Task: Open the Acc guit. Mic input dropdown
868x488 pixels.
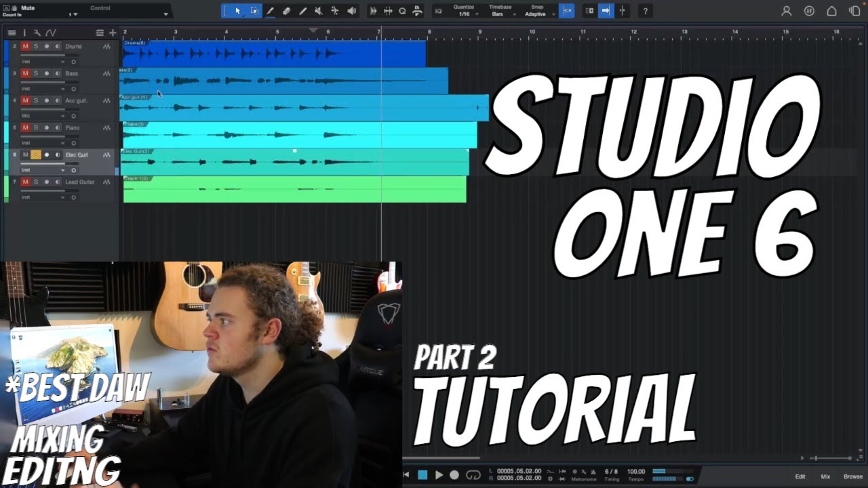Action: (42, 116)
